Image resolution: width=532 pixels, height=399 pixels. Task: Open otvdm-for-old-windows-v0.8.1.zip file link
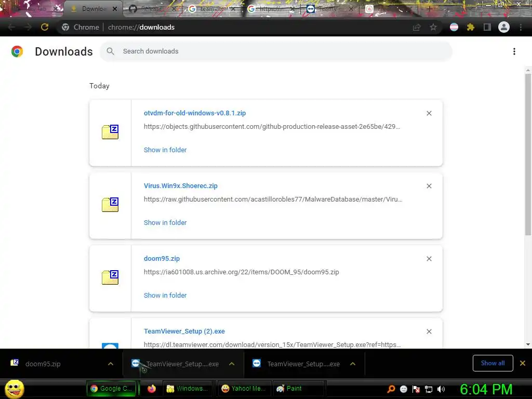click(195, 113)
